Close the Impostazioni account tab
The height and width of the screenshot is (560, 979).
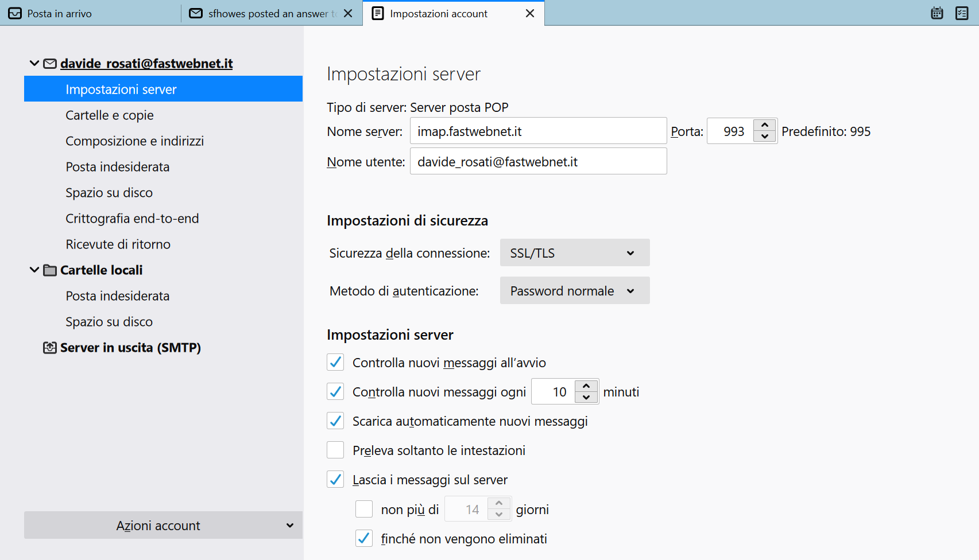530,13
